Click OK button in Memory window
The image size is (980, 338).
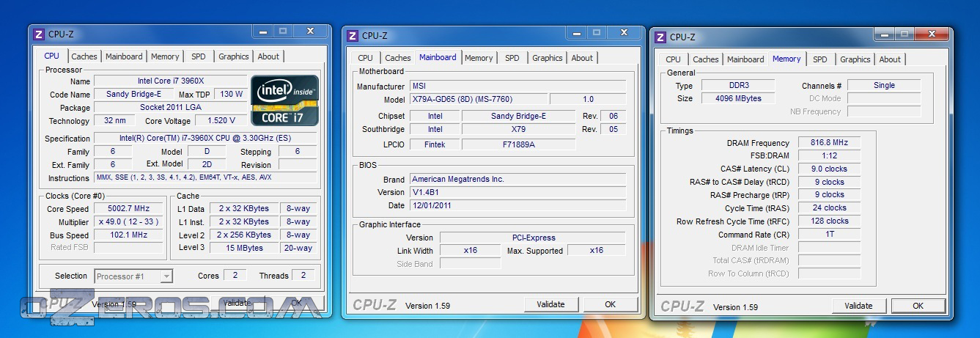[918, 306]
